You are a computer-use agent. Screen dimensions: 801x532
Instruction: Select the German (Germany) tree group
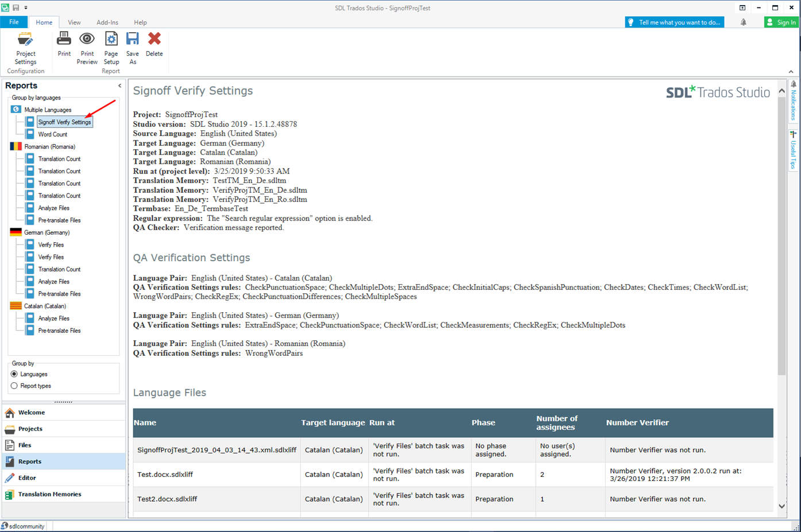(47, 232)
